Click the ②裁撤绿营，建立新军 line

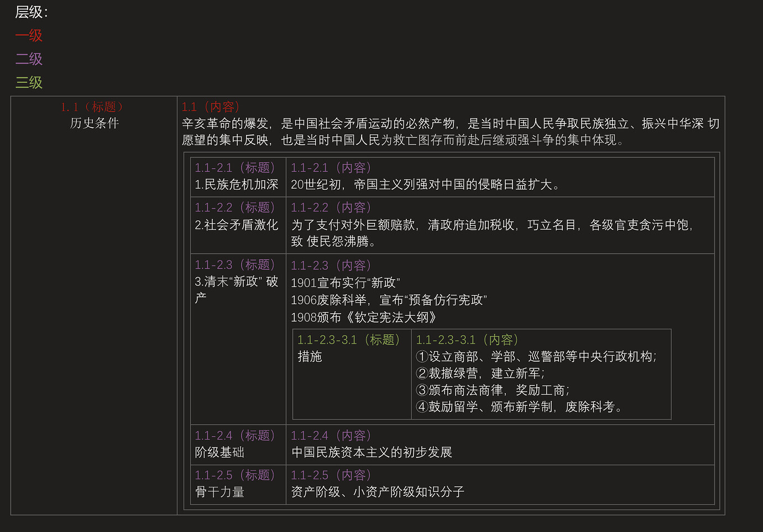click(480, 374)
